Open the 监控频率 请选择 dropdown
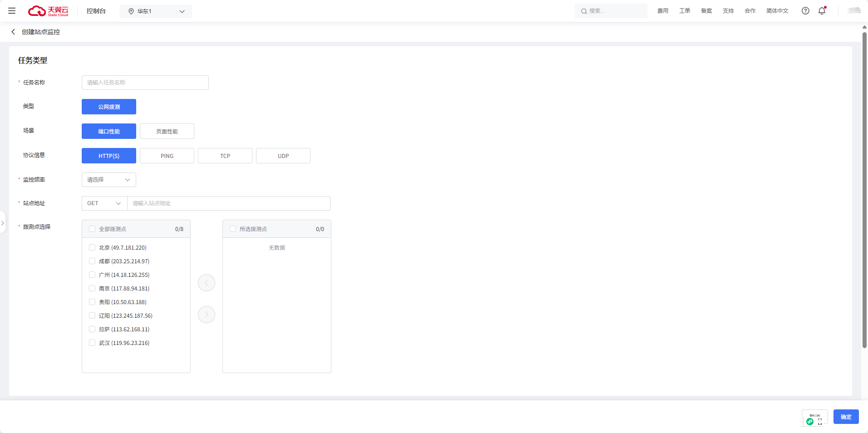 click(x=109, y=180)
